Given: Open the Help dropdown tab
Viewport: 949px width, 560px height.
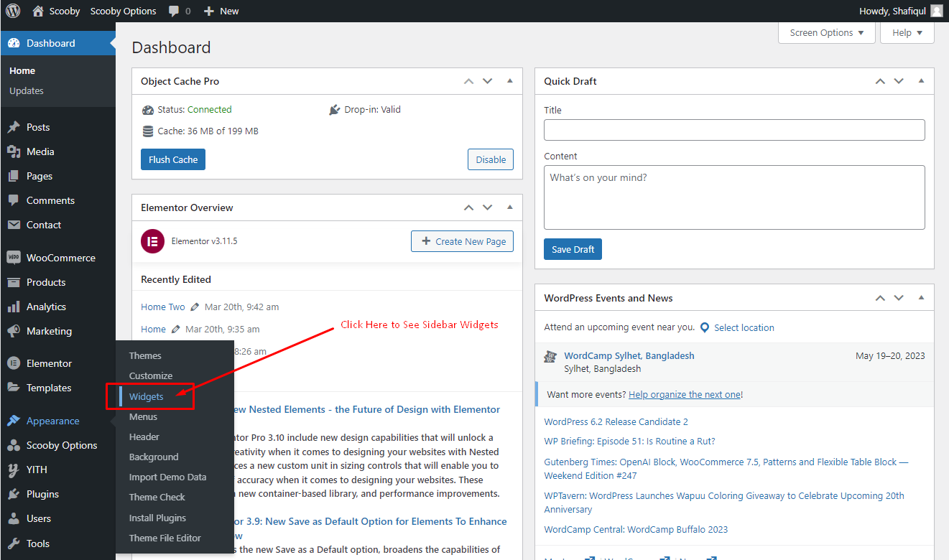Looking at the screenshot, I should coord(907,33).
